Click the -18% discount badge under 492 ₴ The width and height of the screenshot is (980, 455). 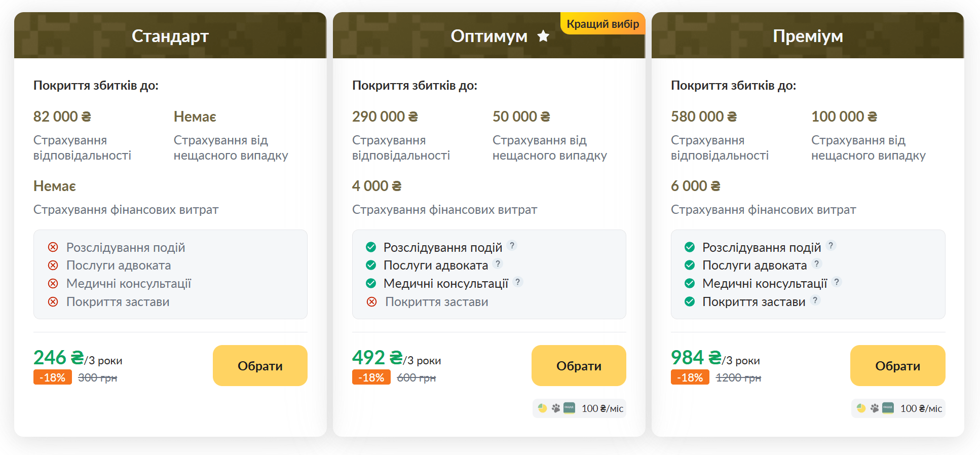coord(371,377)
